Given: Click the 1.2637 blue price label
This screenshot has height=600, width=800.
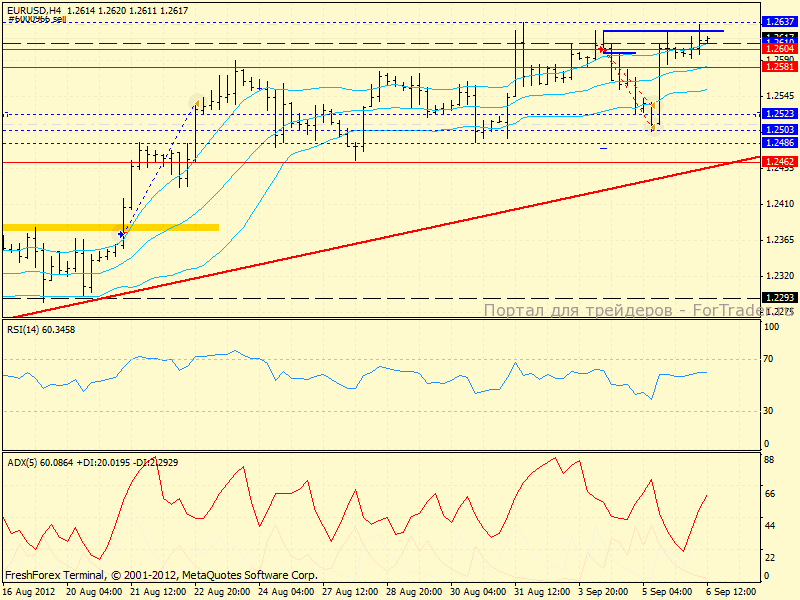Looking at the screenshot, I should click(x=779, y=21).
